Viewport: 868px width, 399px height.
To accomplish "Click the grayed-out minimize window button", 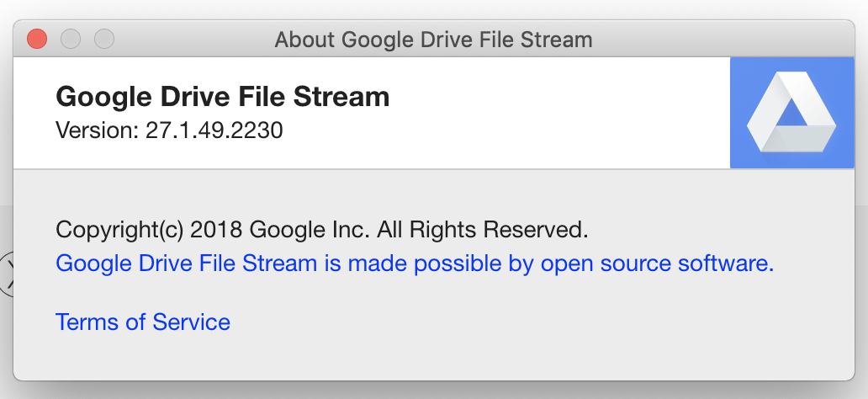I will click(71, 39).
